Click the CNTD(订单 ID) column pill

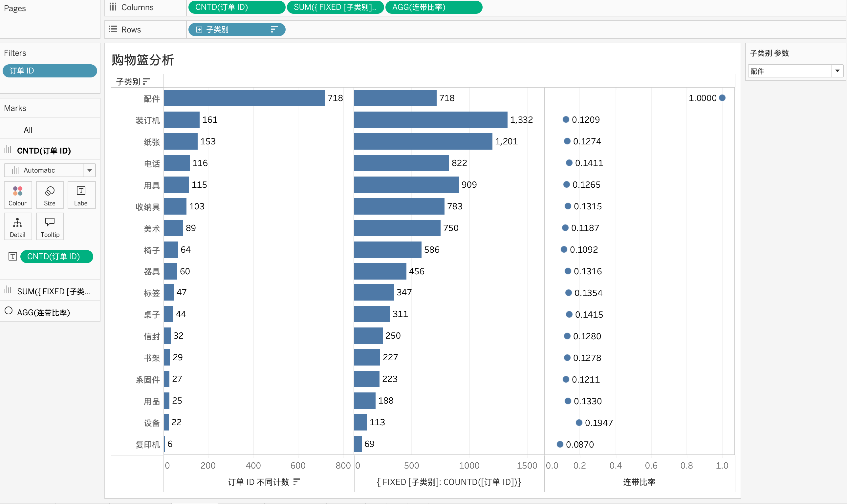tap(236, 7)
